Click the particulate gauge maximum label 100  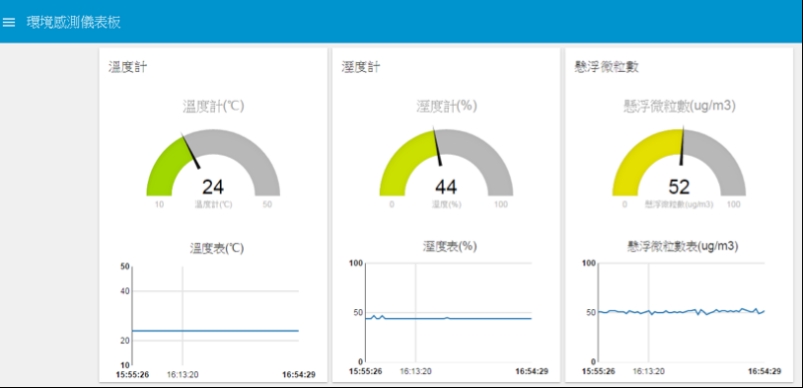pyautogui.click(x=733, y=205)
